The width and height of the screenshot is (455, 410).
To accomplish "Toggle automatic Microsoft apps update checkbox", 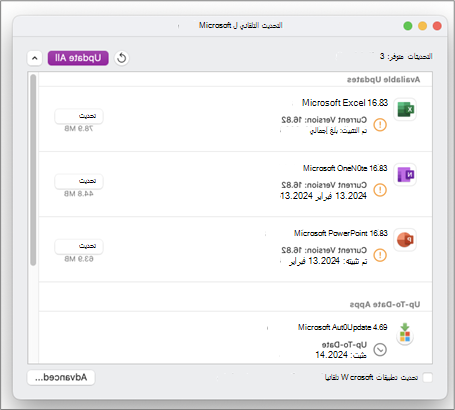I will (x=427, y=377).
